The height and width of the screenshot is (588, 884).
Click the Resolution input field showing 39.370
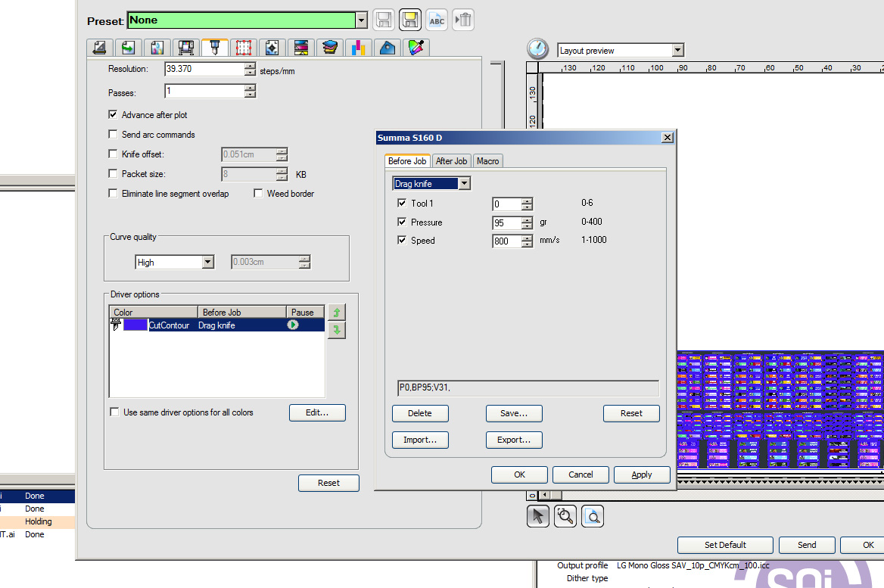click(204, 69)
